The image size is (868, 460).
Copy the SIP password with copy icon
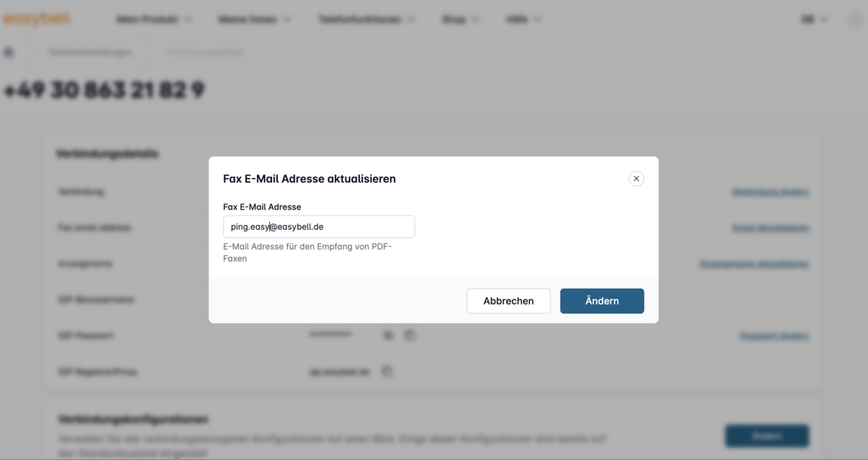[410, 336]
